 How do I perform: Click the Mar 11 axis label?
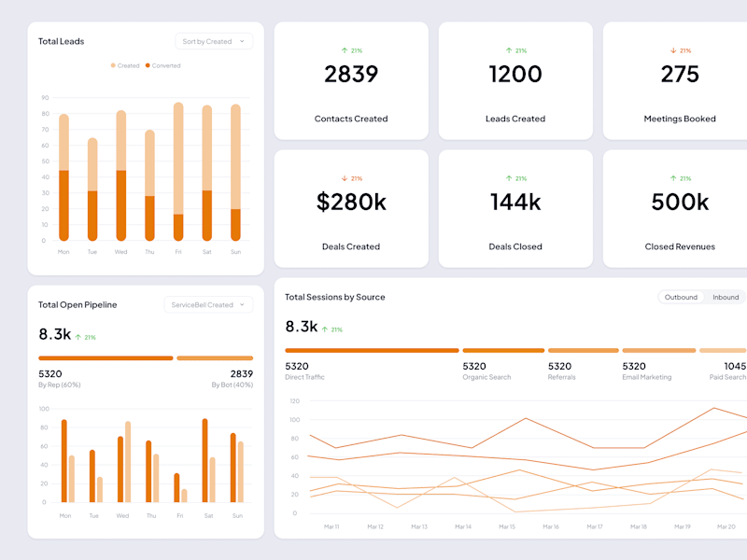pos(331,526)
